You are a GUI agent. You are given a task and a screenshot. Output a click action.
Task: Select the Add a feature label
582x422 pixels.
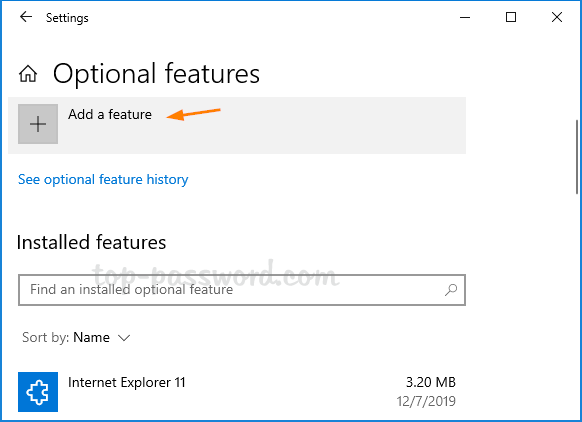pos(110,114)
